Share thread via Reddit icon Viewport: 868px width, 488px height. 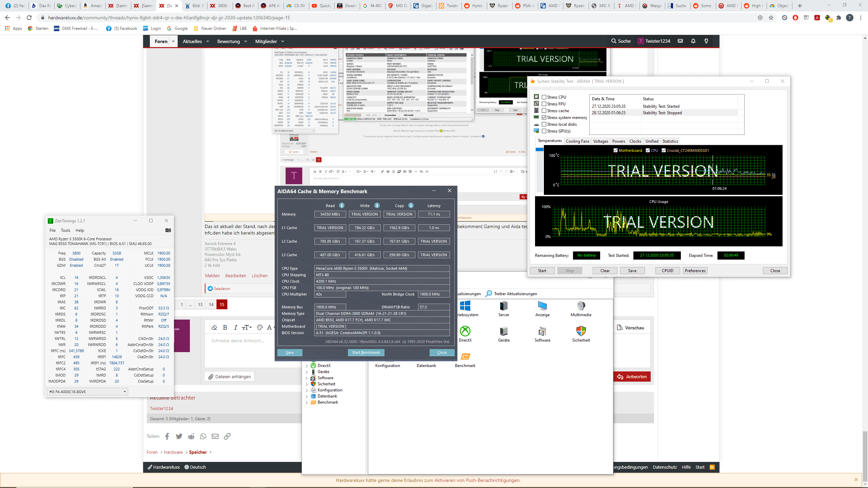pos(191,436)
